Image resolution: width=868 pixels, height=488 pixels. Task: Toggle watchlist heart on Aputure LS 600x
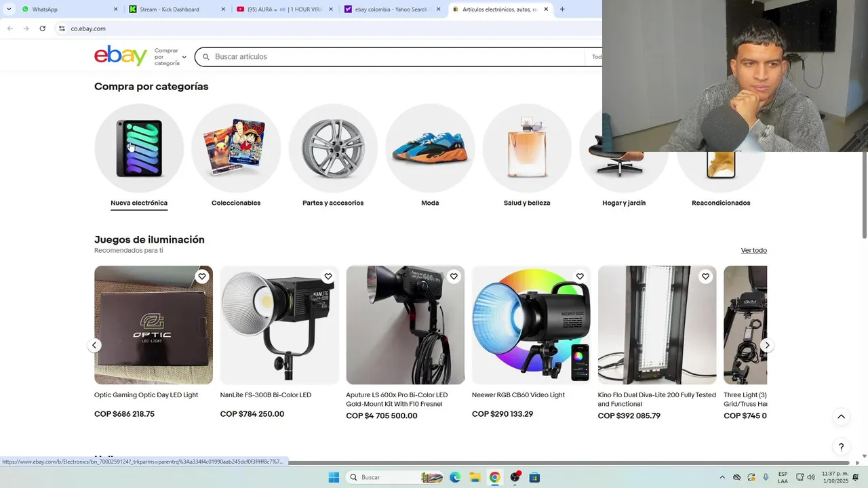coord(454,277)
